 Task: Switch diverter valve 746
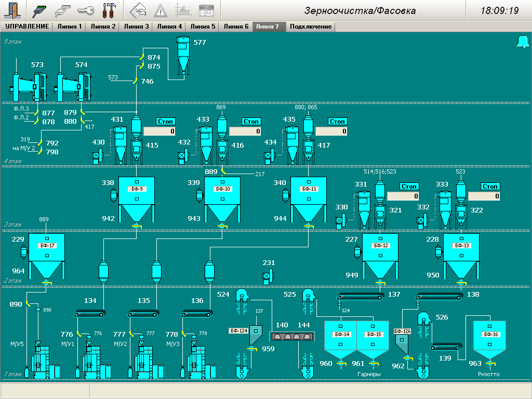point(135,81)
